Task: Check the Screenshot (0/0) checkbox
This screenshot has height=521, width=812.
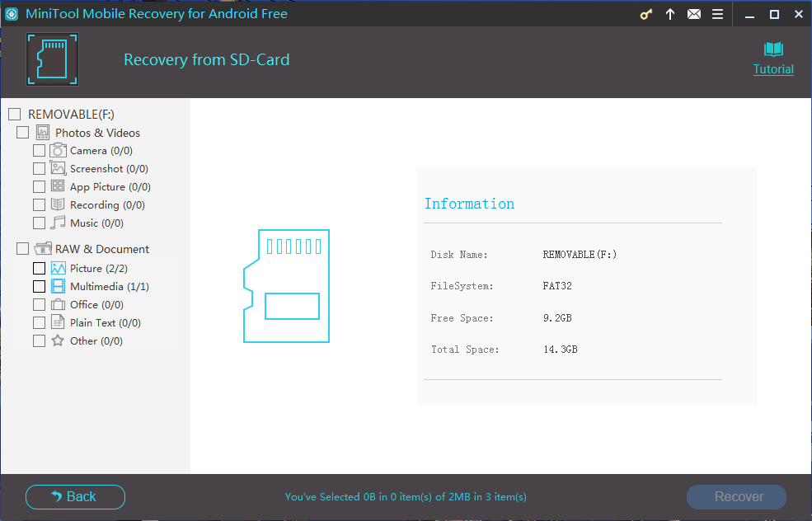Action: click(40, 169)
